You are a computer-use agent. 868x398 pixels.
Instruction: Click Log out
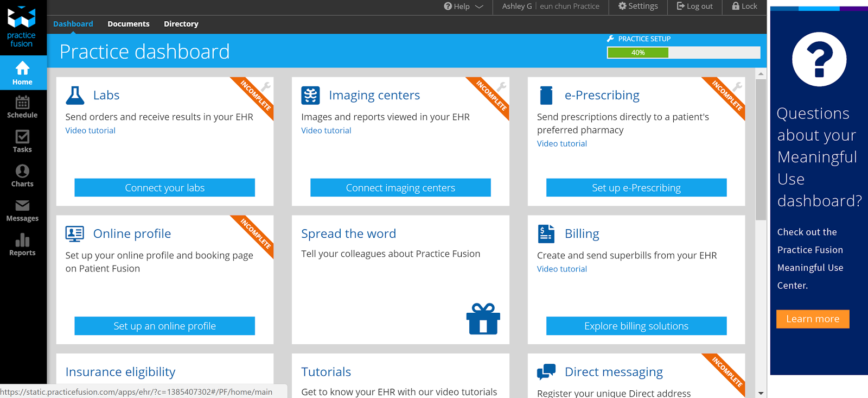point(694,7)
